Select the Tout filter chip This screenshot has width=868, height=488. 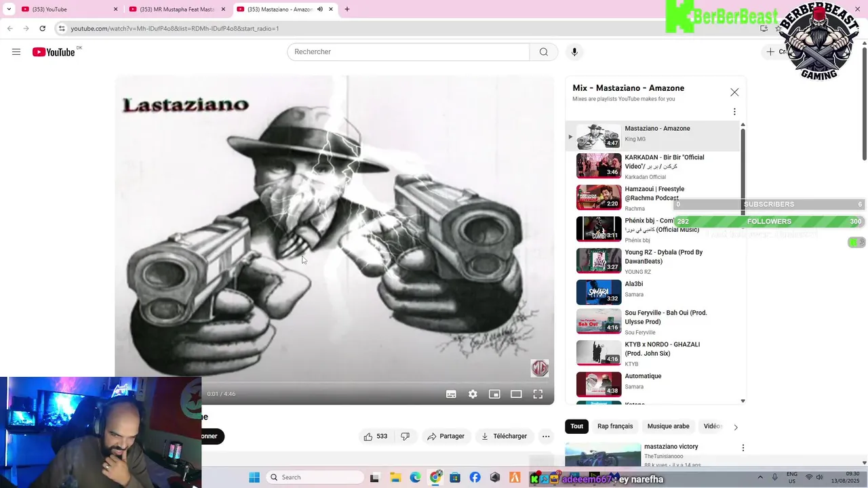(x=576, y=426)
